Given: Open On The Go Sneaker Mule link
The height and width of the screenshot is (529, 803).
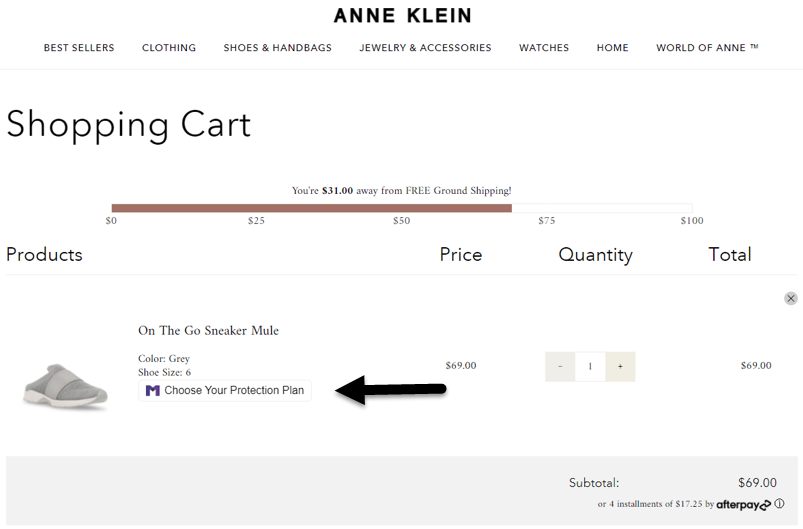Looking at the screenshot, I should pyautogui.click(x=208, y=330).
